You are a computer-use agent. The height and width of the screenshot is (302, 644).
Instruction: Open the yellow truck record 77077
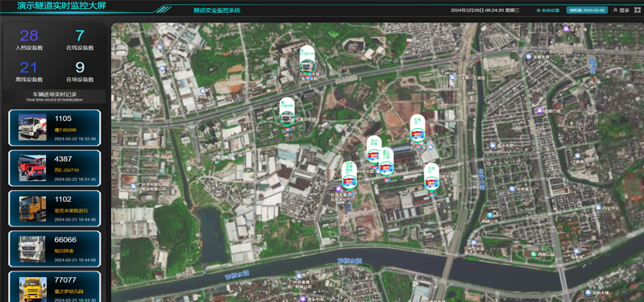pyautogui.click(x=55, y=287)
